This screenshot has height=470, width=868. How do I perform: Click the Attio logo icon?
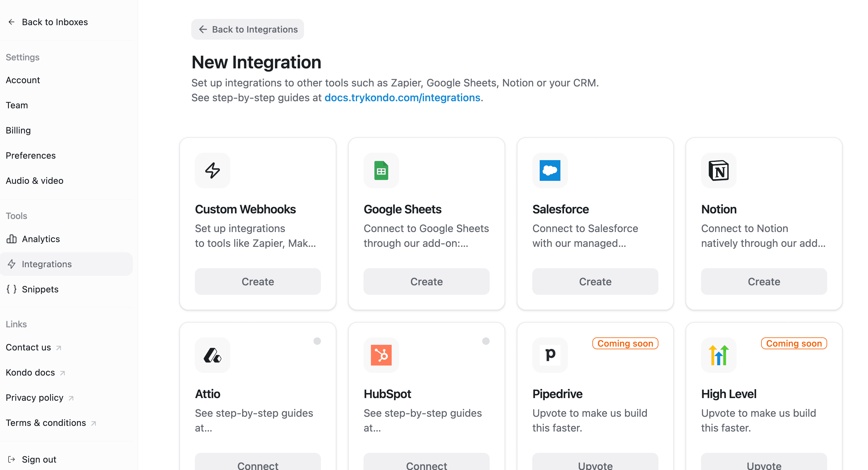pyautogui.click(x=212, y=355)
